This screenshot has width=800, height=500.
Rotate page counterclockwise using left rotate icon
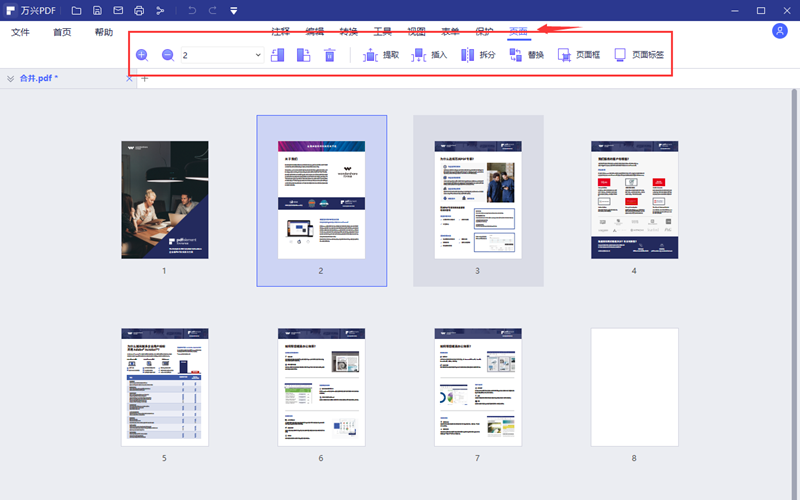point(278,55)
